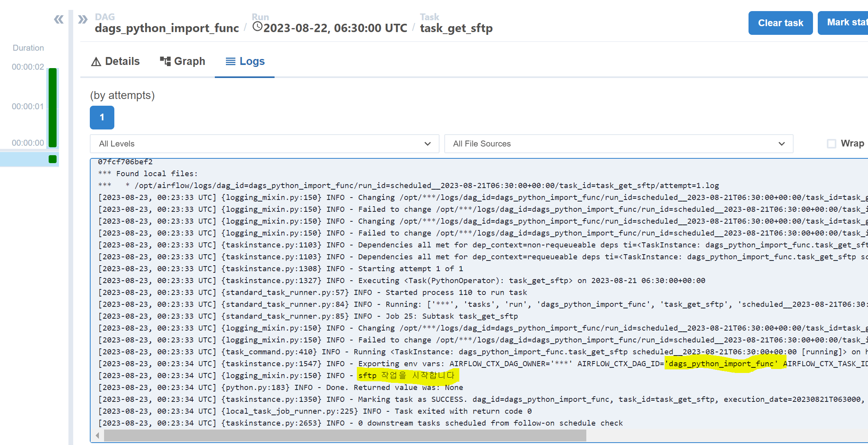Open the dags_python_import_func DAG breadcrumb

(x=167, y=28)
